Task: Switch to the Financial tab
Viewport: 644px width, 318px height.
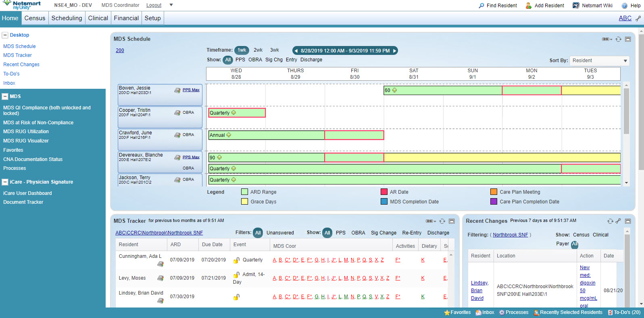Action: tap(126, 18)
